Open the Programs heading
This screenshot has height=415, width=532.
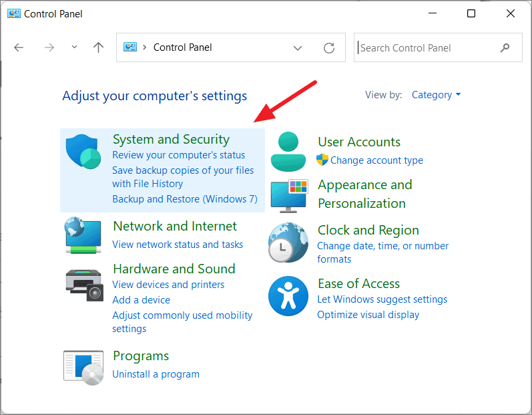click(x=141, y=356)
